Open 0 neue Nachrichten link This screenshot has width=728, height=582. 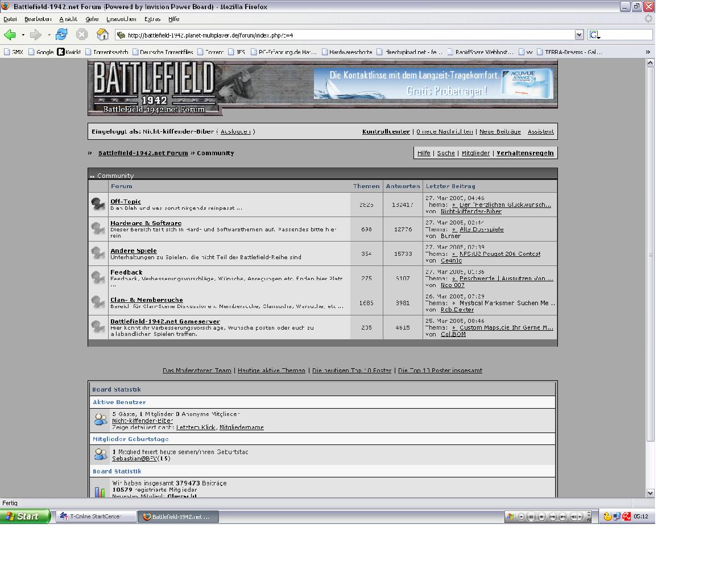click(445, 131)
